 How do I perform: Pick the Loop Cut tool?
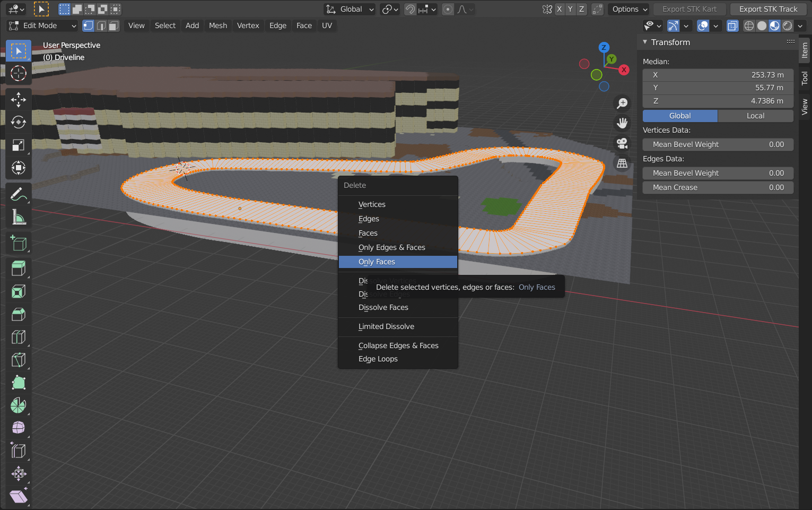(x=19, y=337)
